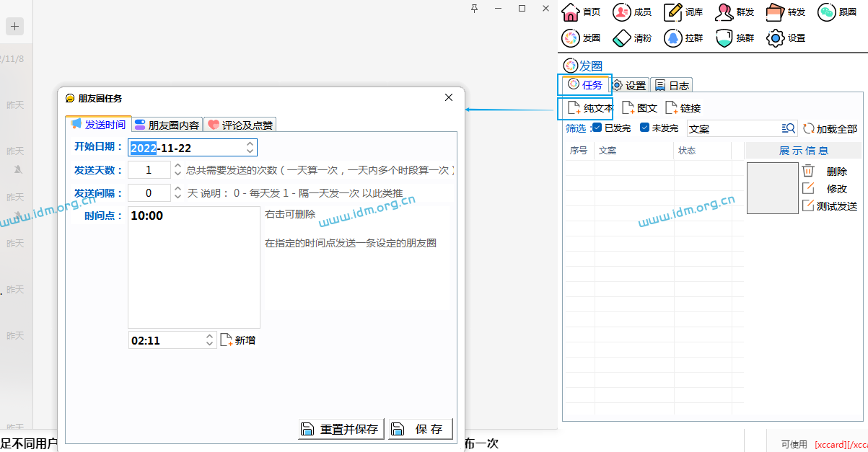The width and height of the screenshot is (868, 452).
Task: Switch to the 设置 tab in 发圈 panel
Action: pyautogui.click(x=628, y=85)
